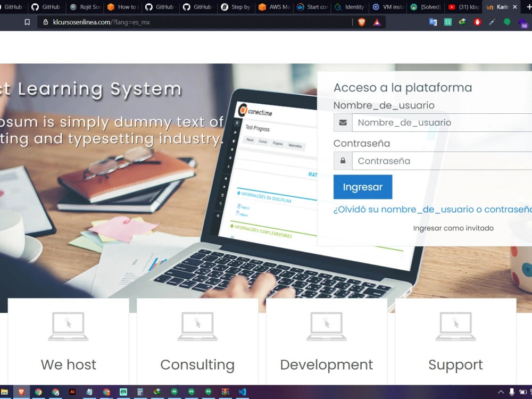Open a new browser tab

(529, 7)
